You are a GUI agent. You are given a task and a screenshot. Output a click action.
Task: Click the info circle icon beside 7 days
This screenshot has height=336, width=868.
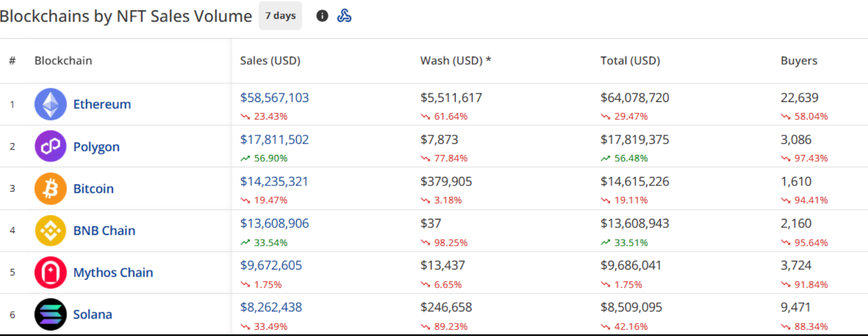[x=322, y=16]
